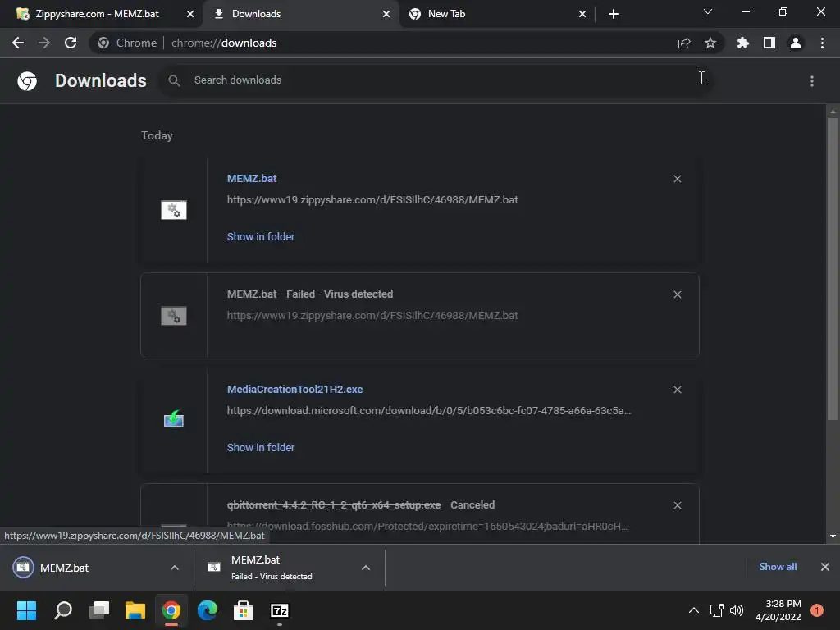Switch to the Zippyshare.com MEMZ.bat tab

(97, 14)
